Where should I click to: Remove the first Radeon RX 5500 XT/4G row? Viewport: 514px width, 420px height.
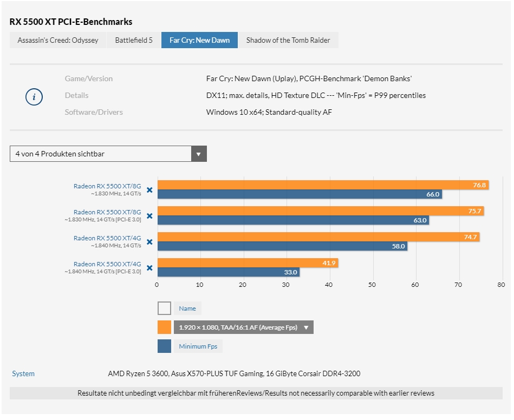pos(149,242)
